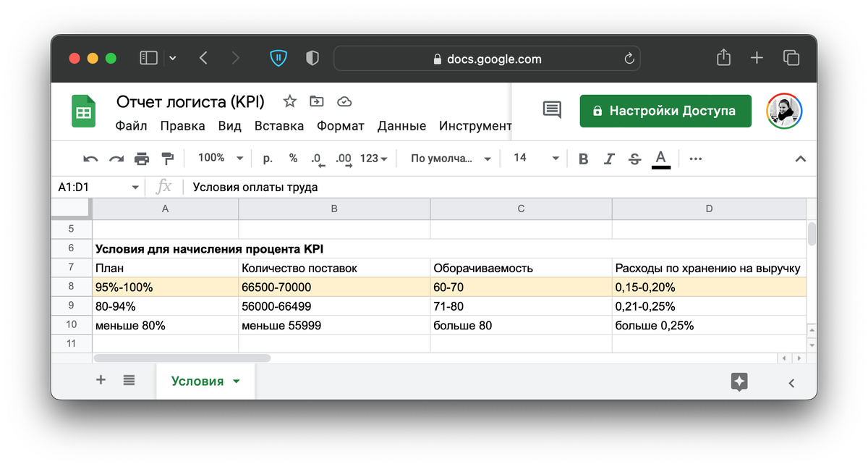Toggle italic formatting
The height and width of the screenshot is (467, 868).
pos(608,158)
